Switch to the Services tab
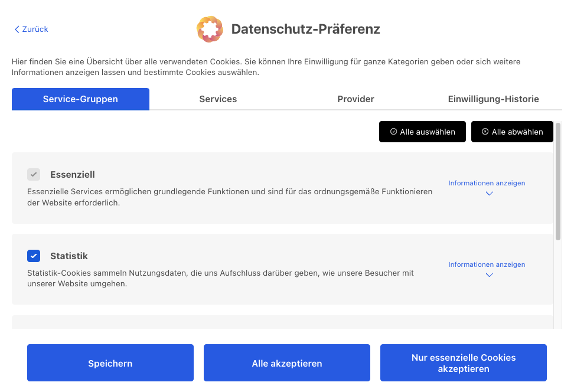Viewport: 574px width, 392px height. coord(218,99)
